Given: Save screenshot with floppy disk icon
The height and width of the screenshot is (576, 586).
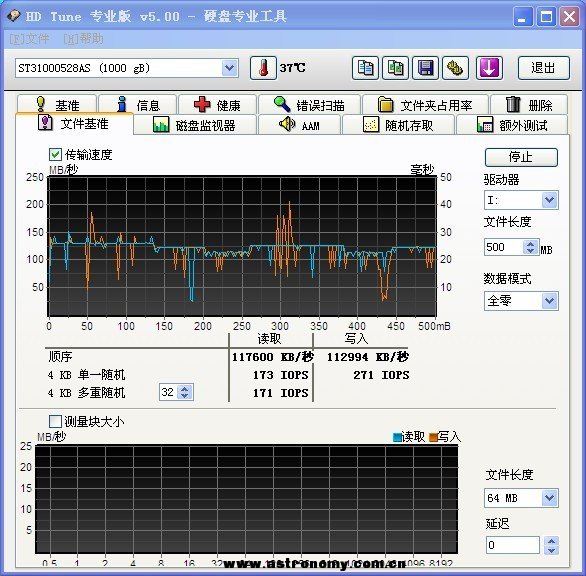Looking at the screenshot, I should click(425, 68).
